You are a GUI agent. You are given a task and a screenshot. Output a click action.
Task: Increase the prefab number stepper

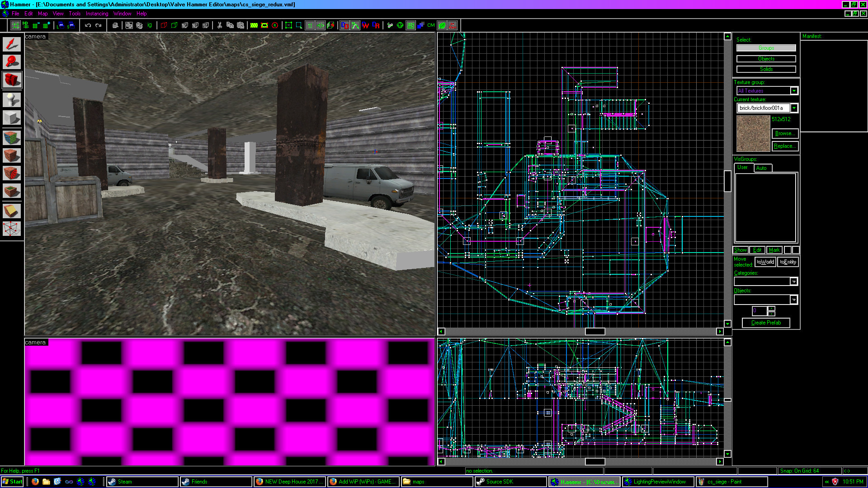click(772, 309)
